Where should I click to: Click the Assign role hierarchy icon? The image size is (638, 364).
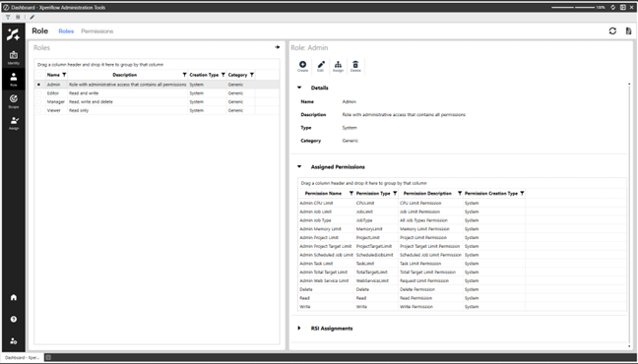(338, 66)
